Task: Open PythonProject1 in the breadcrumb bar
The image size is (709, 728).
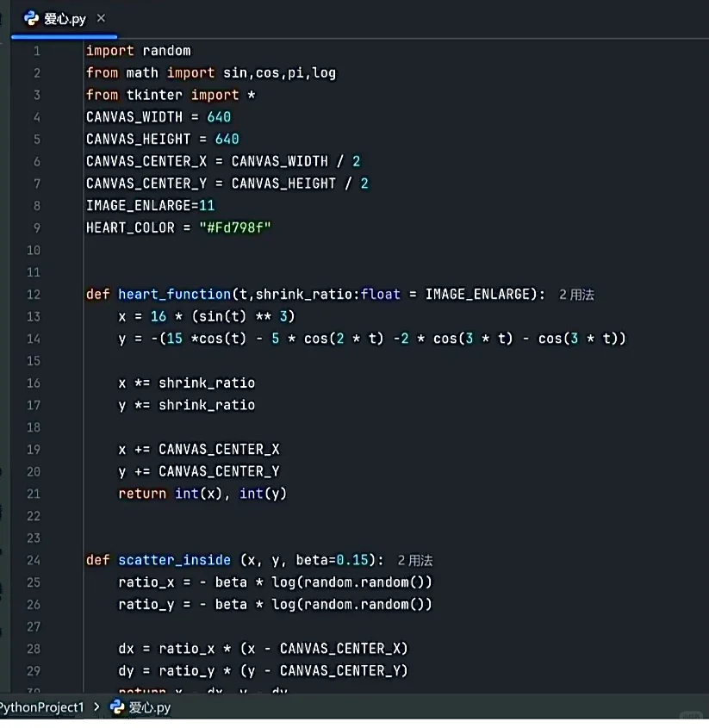Action: point(42,707)
